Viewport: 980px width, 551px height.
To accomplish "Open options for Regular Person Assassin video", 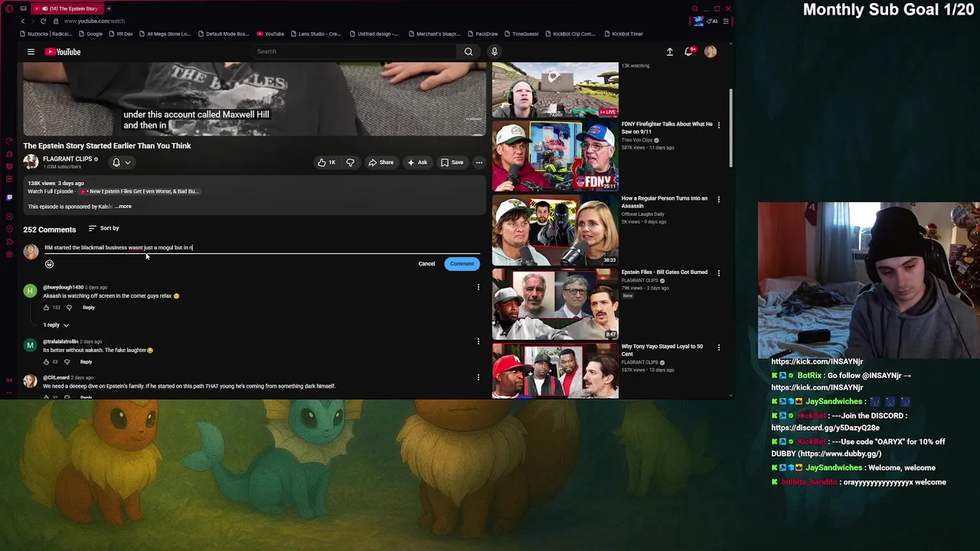I will tap(718, 199).
